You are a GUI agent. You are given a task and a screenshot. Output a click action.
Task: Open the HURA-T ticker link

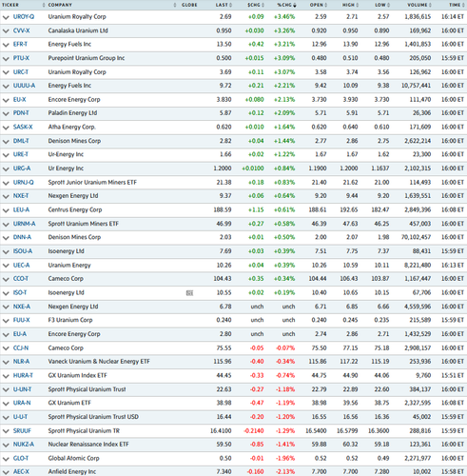[23, 375]
